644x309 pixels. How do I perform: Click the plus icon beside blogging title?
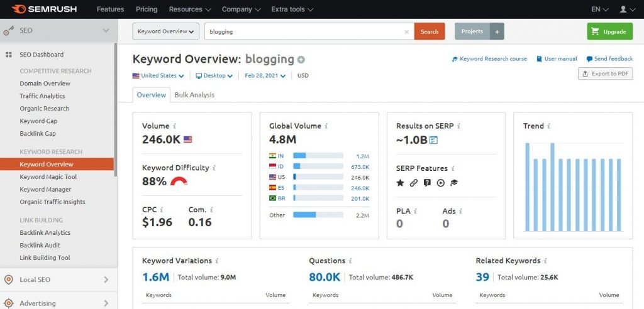301,60
